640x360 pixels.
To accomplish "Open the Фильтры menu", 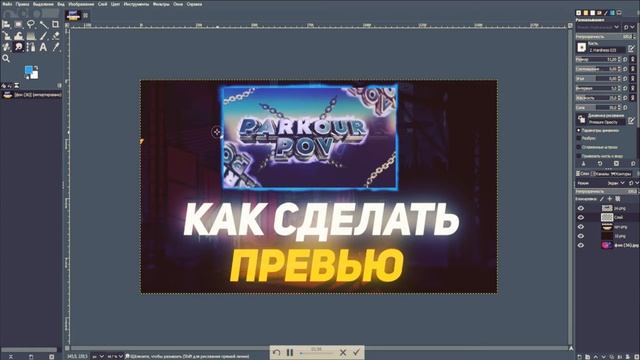I will click(x=161, y=4).
